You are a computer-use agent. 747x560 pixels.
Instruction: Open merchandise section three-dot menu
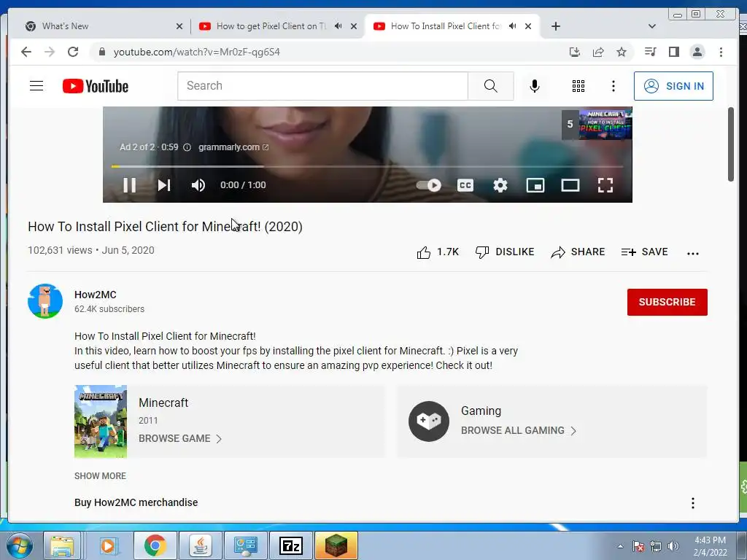693,503
